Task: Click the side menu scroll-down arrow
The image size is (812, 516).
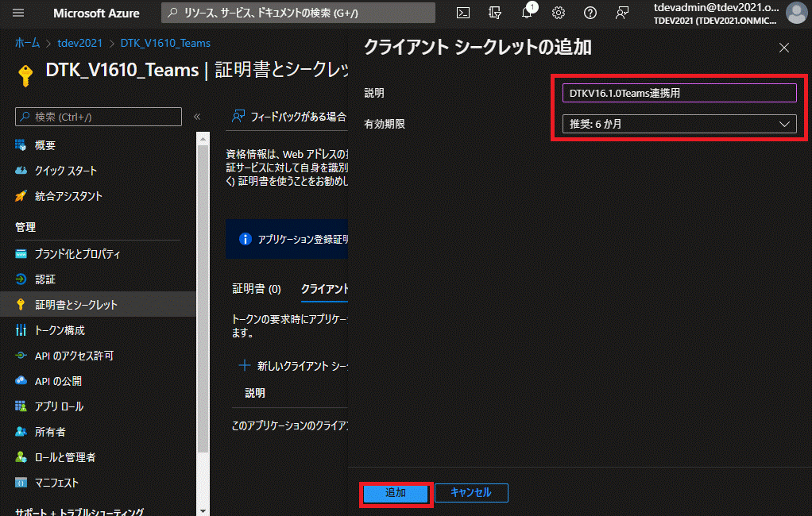Action: coord(203,510)
